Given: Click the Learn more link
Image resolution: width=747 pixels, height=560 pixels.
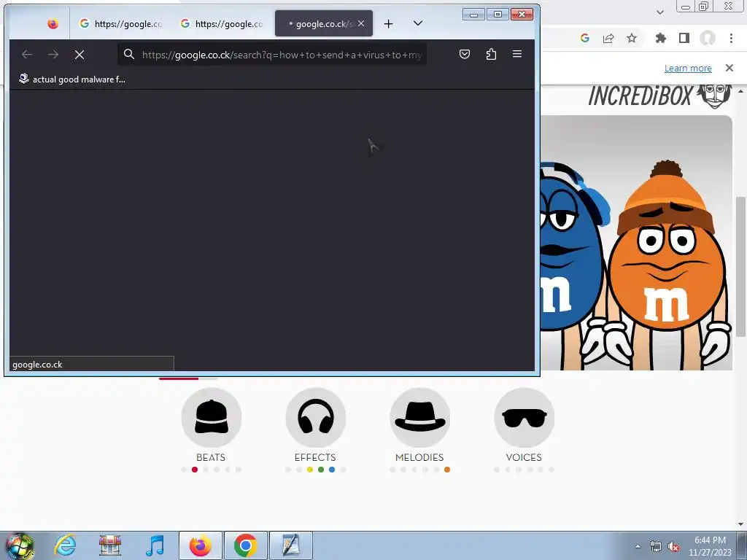Looking at the screenshot, I should coord(688,68).
